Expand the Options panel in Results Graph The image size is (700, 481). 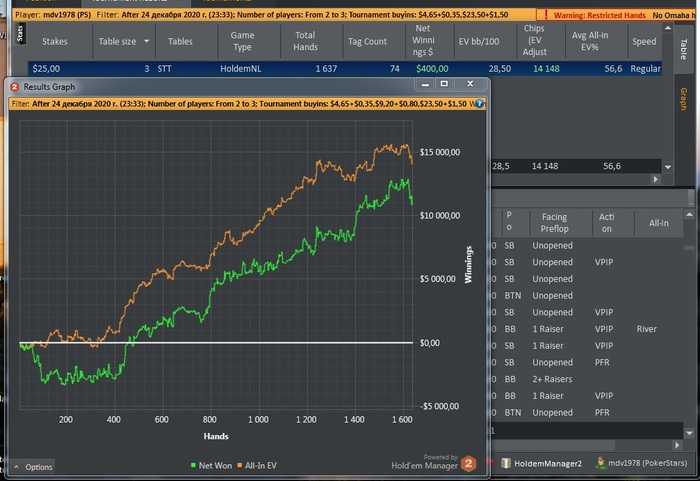33,467
